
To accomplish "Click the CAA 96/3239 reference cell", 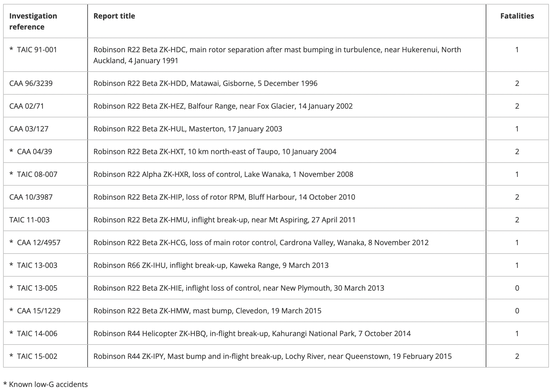I will (31, 83).
